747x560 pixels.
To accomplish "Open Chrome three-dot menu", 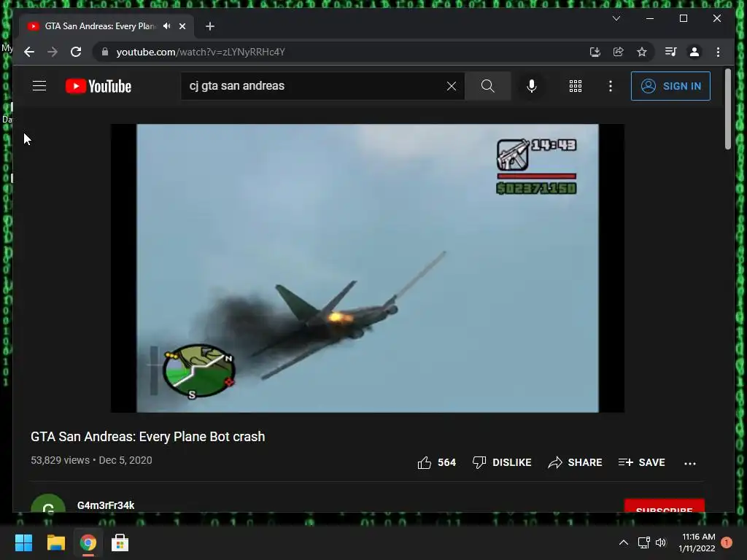I will [718, 52].
